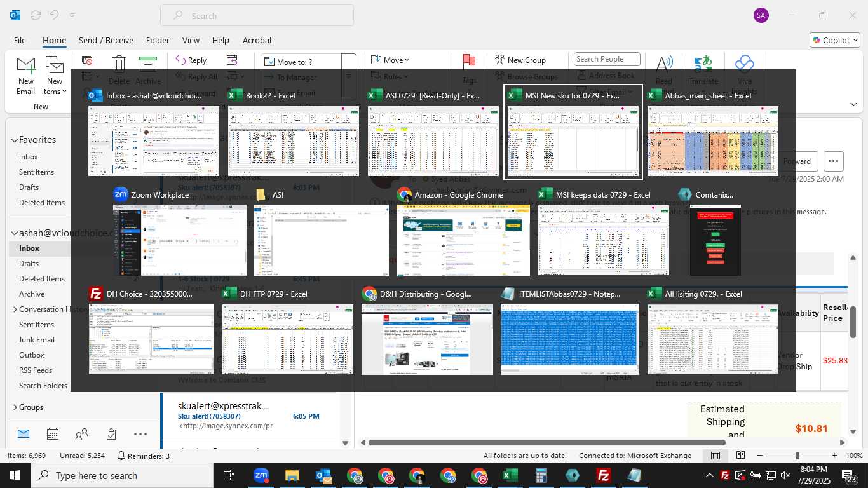This screenshot has width=868, height=488.
Task: Collapse the ribbon with the chevron
Action: tap(853, 104)
